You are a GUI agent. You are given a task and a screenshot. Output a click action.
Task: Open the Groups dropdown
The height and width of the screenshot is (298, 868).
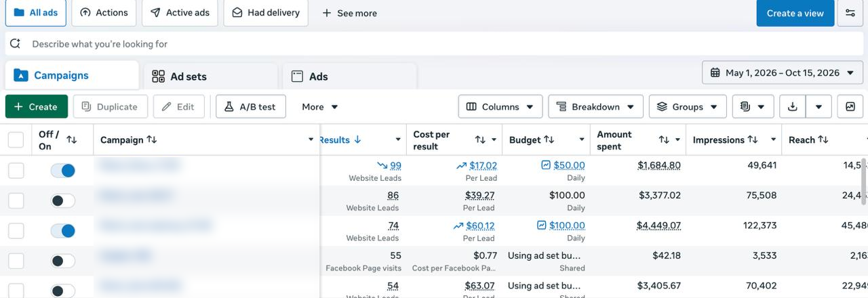[688, 107]
